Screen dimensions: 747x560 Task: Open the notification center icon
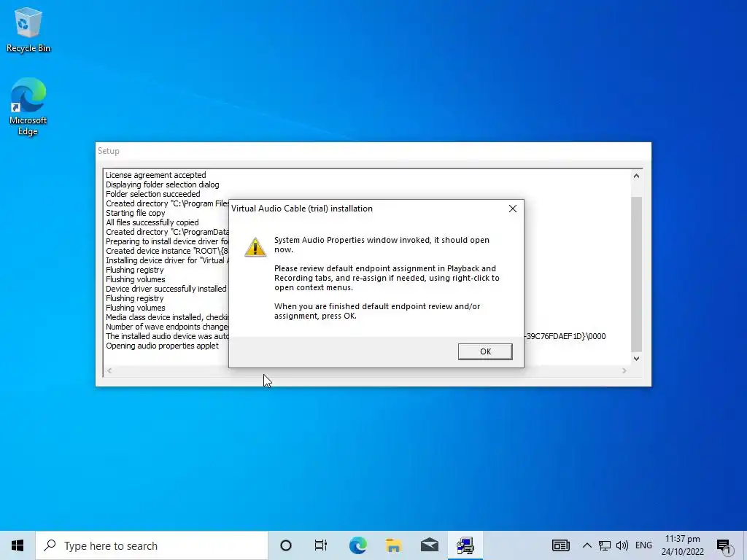click(724, 545)
